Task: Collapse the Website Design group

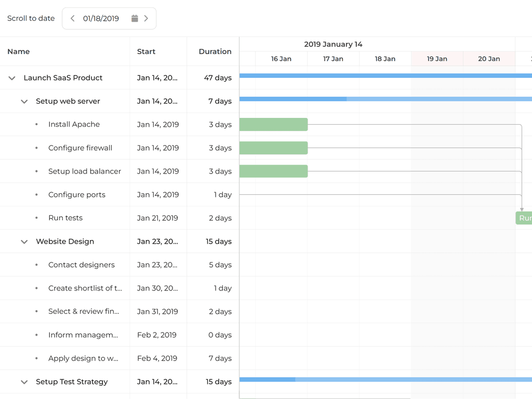Action: point(24,242)
